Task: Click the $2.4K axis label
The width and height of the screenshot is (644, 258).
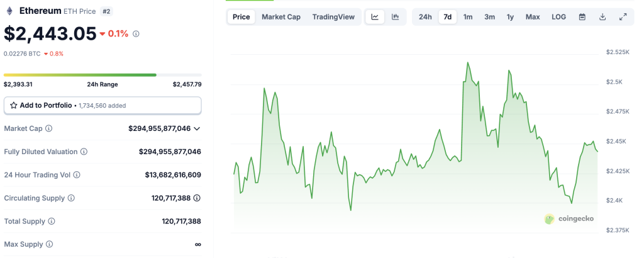Action: (x=614, y=201)
